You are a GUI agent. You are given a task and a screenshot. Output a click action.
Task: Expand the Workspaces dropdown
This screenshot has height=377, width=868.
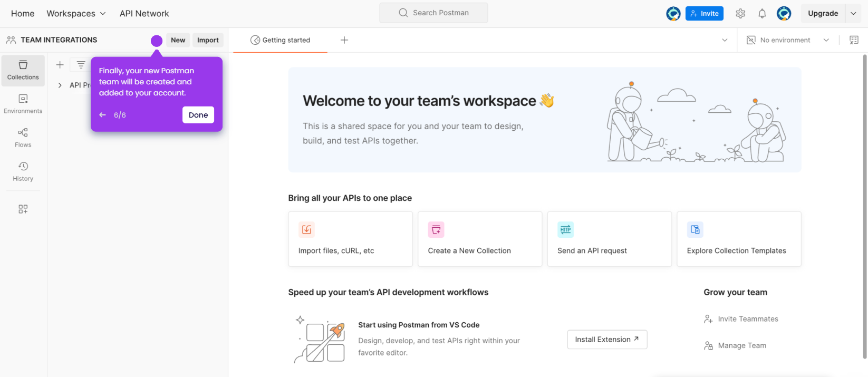tap(76, 14)
